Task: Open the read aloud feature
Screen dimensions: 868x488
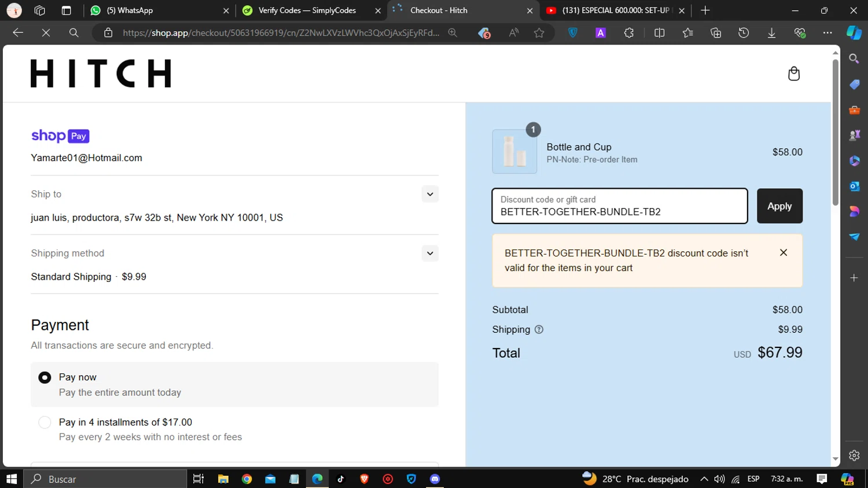Action: tap(513, 33)
